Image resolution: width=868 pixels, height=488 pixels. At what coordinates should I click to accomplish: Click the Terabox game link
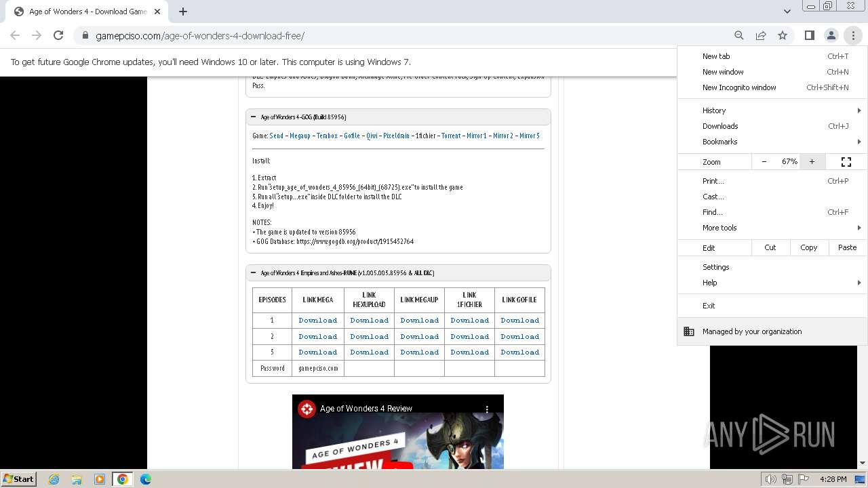tap(327, 136)
